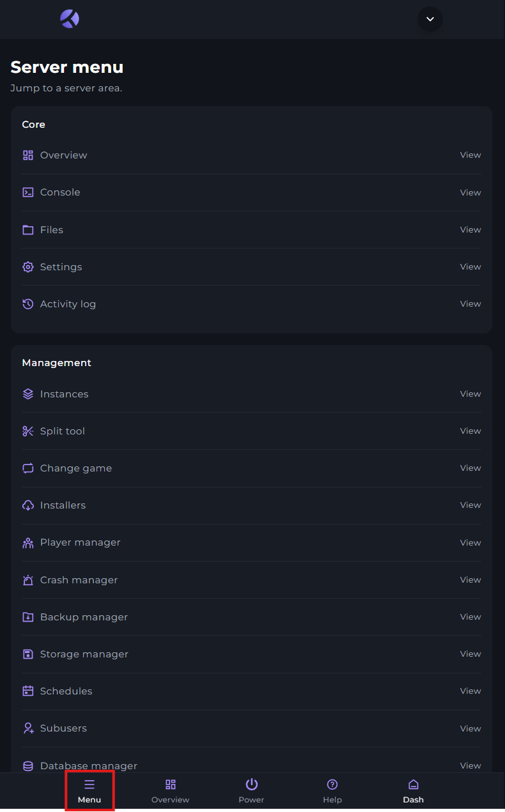Switch to the Overview bottom tab

click(x=170, y=791)
